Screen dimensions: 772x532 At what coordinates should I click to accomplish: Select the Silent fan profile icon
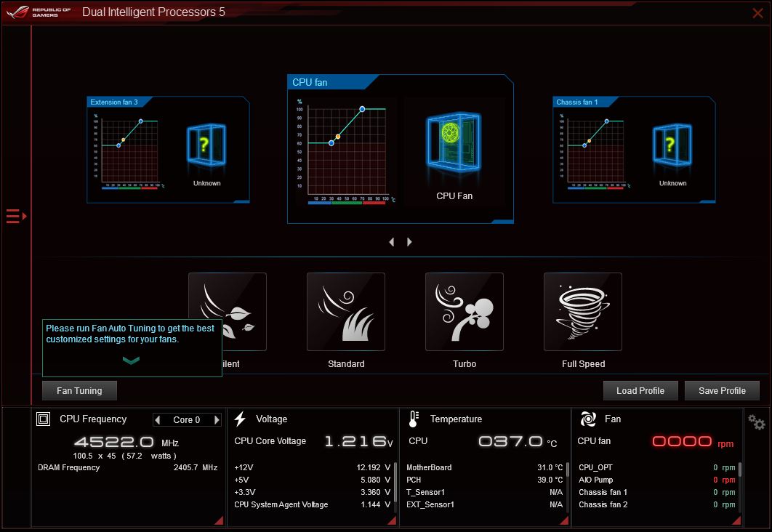point(228,311)
